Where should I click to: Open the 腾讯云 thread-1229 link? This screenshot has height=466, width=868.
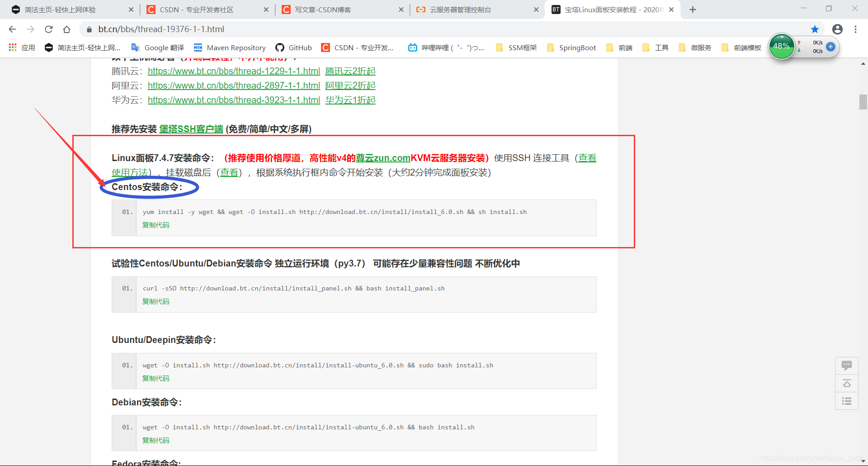pos(234,71)
